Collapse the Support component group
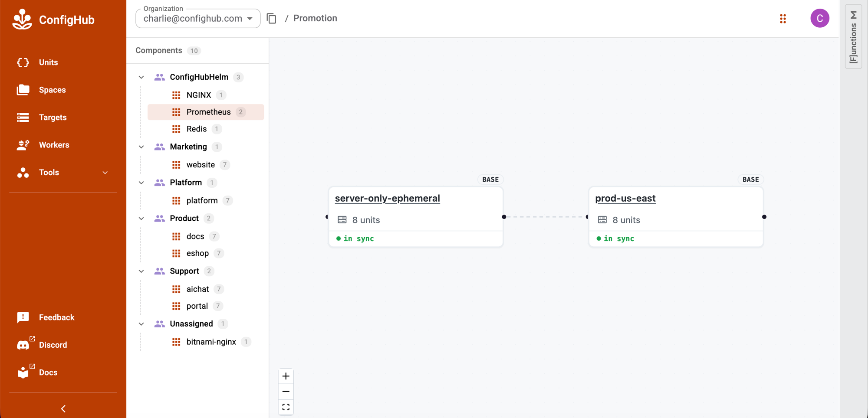This screenshot has height=418, width=868. (x=141, y=271)
